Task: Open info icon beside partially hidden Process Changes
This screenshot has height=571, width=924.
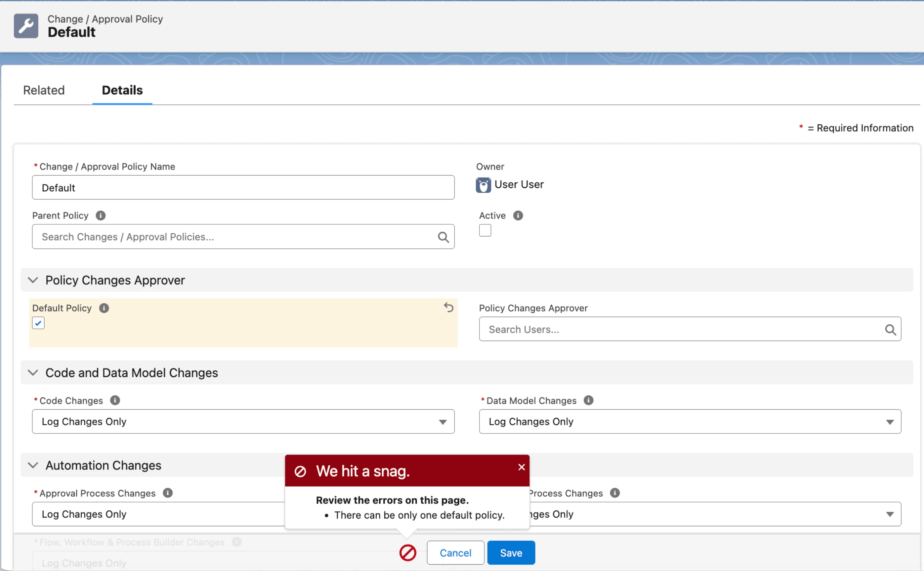Action: pyautogui.click(x=615, y=493)
